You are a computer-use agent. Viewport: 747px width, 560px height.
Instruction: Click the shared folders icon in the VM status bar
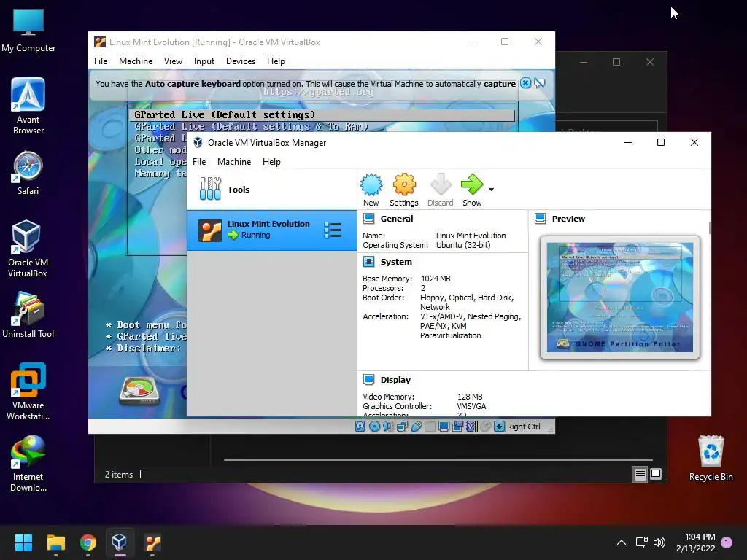[430, 427]
